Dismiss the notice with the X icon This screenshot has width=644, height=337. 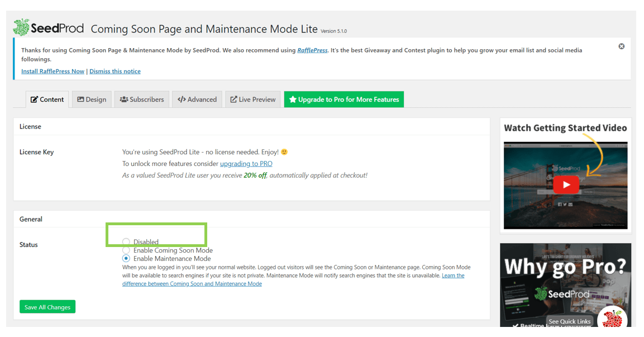tap(621, 46)
